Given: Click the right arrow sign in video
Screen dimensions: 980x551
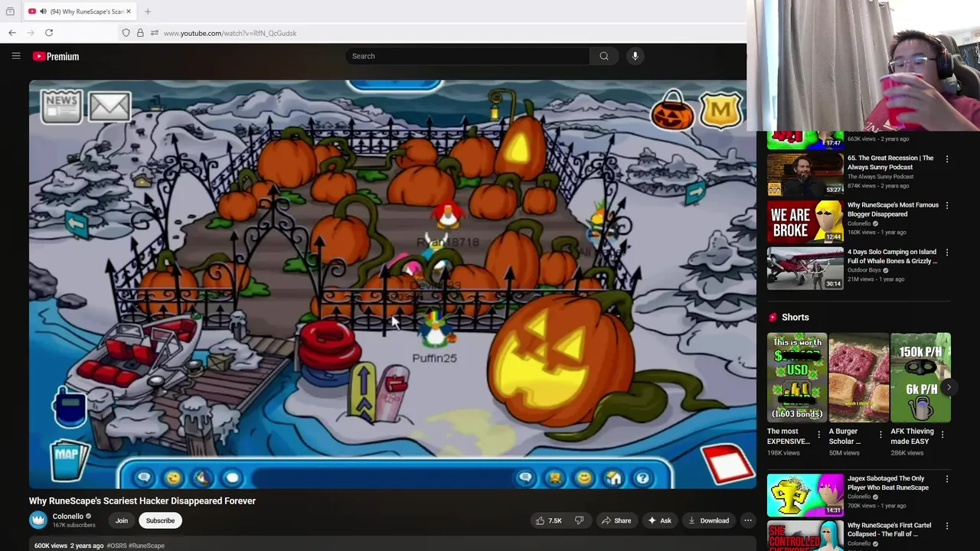Looking at the screenshot, I should pyautogui.click(x=694, y=191).
